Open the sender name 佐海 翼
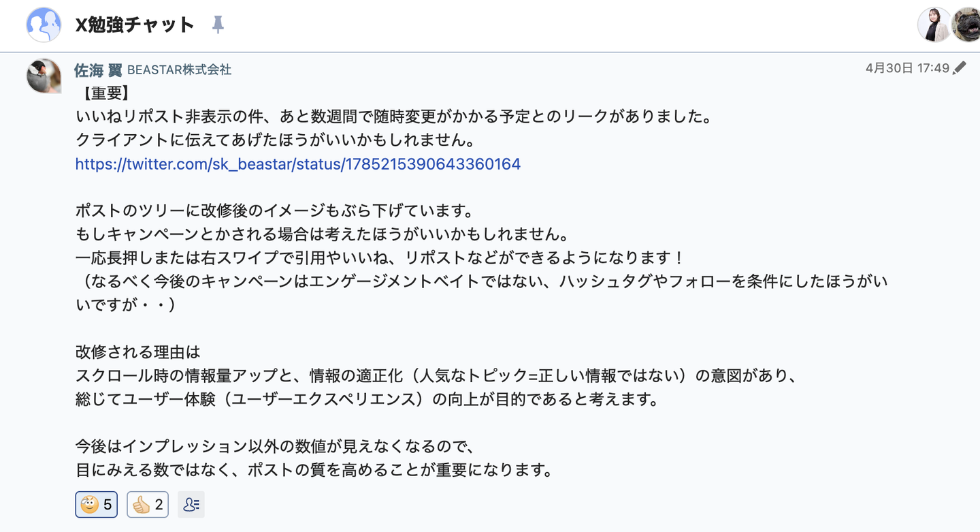Screen dimensions: 980x532 tap(97, 69)
